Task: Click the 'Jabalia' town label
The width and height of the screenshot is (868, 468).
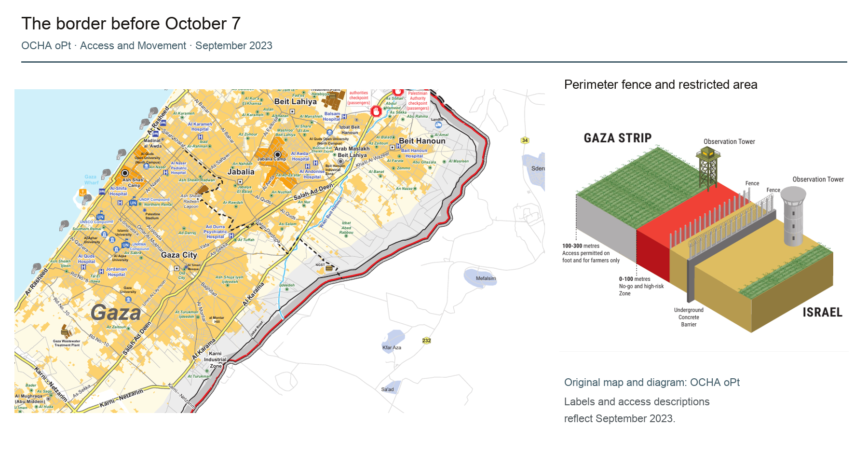Action: coord(241,172)
